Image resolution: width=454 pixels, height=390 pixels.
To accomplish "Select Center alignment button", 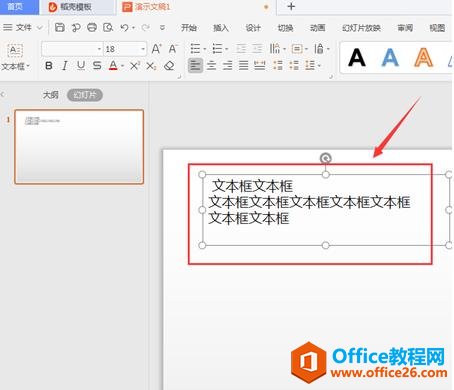I will pyautogui.click(x=211, y=65).
